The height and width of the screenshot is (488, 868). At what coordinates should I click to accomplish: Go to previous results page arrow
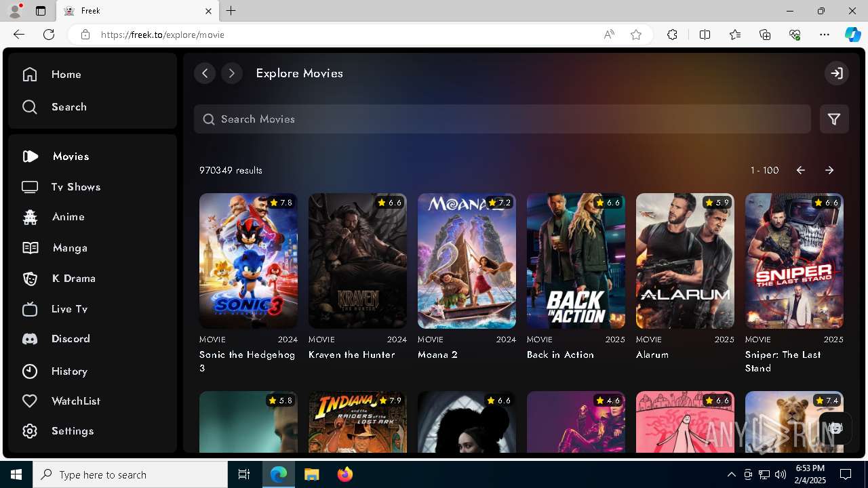[801, 171]
